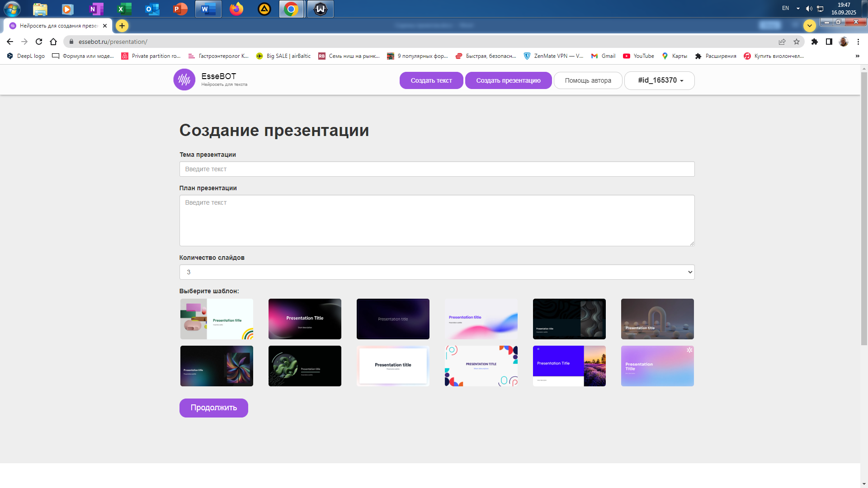Open the Gmail bookmark
Screen dimensions: 868x488
pos(604,56)
